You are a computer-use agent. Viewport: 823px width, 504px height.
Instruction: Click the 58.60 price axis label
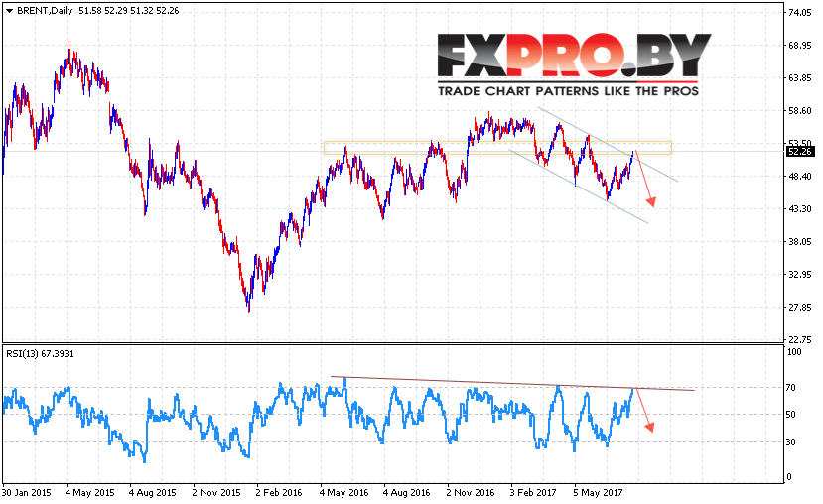pos(800,111)
